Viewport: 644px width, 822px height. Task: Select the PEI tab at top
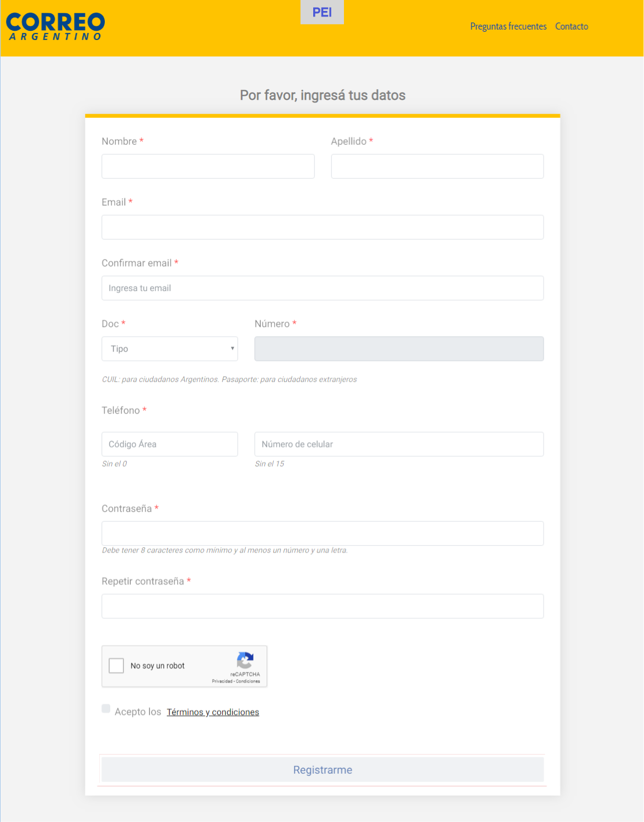(x=322, y=12)
